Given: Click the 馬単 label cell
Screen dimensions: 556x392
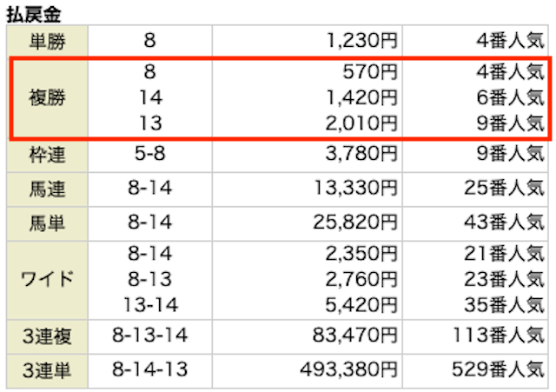Looking at the screenshot, I should pos(47,224).
